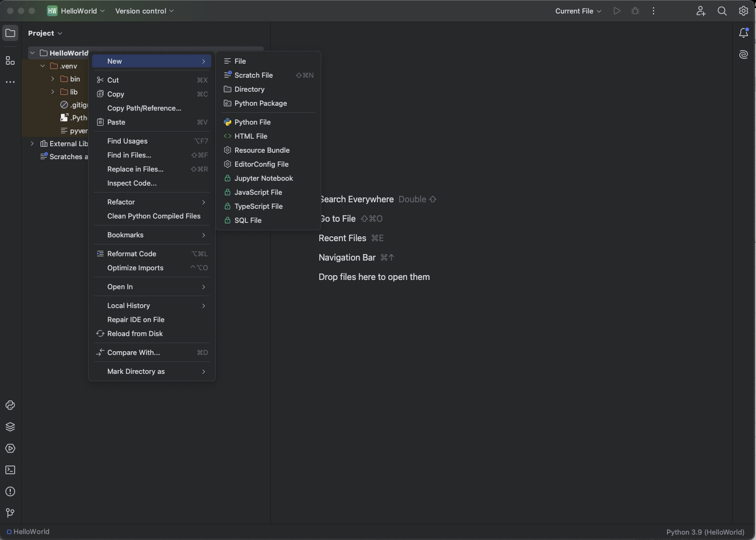The height and width of the screenshot is (540, 756).
Task: Choose locked JavaScript File entry
Action: [268, 192]
